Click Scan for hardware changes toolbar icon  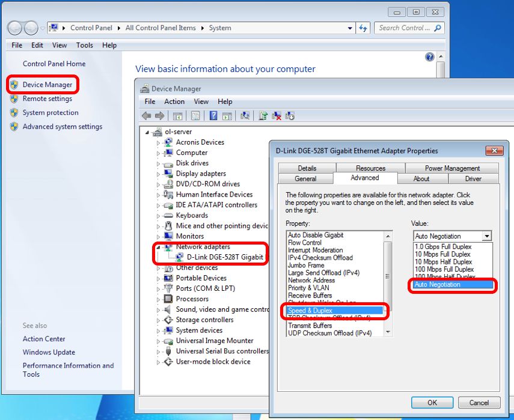click(245, 115)
